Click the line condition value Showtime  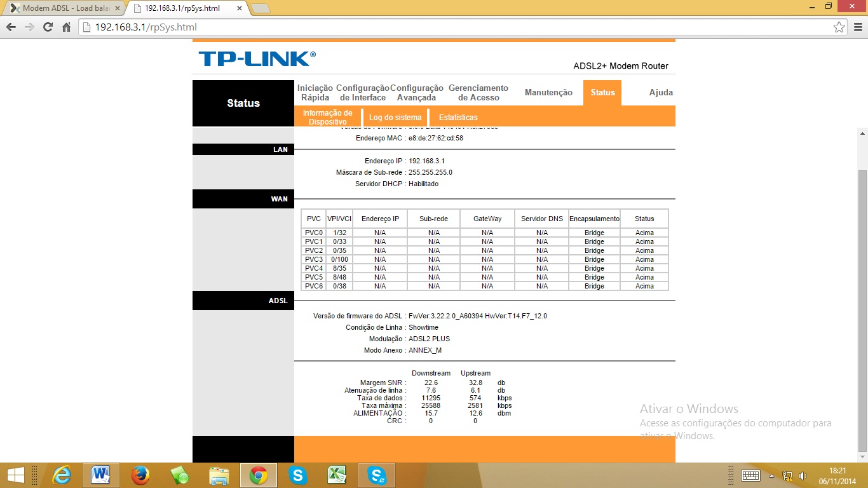point(423,327)
